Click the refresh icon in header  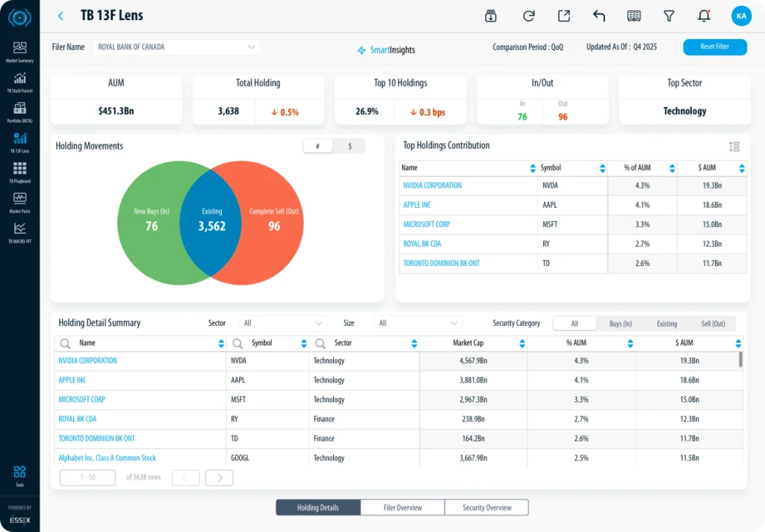tap(529, 16)
